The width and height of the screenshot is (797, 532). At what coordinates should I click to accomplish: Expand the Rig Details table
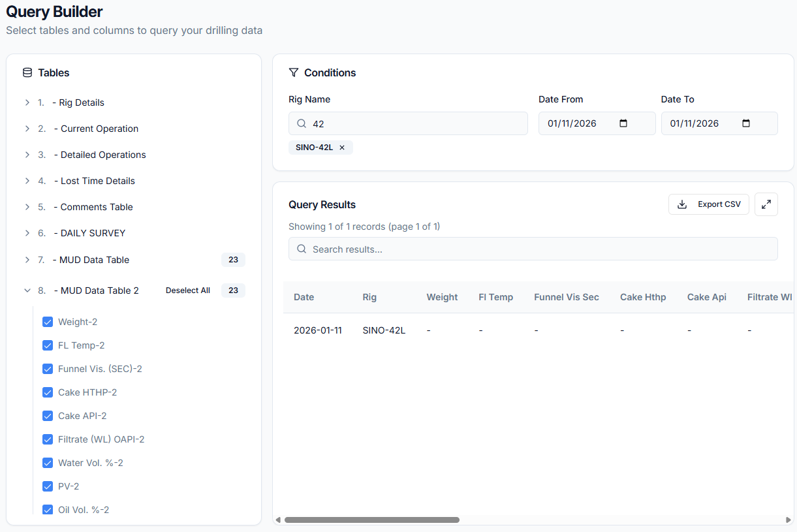pyautogui.click(x=27, y=102)
